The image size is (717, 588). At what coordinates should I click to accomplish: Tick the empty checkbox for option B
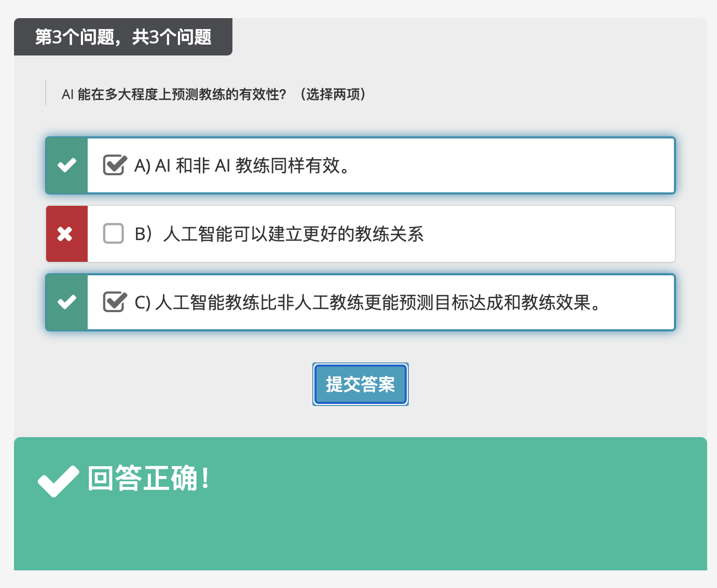coord(114,233)
